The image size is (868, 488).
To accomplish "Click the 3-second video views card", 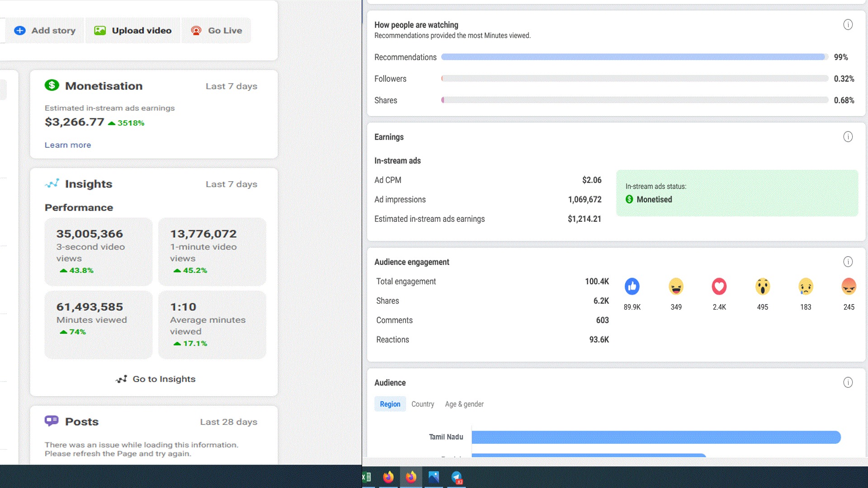I will [99, 252].
